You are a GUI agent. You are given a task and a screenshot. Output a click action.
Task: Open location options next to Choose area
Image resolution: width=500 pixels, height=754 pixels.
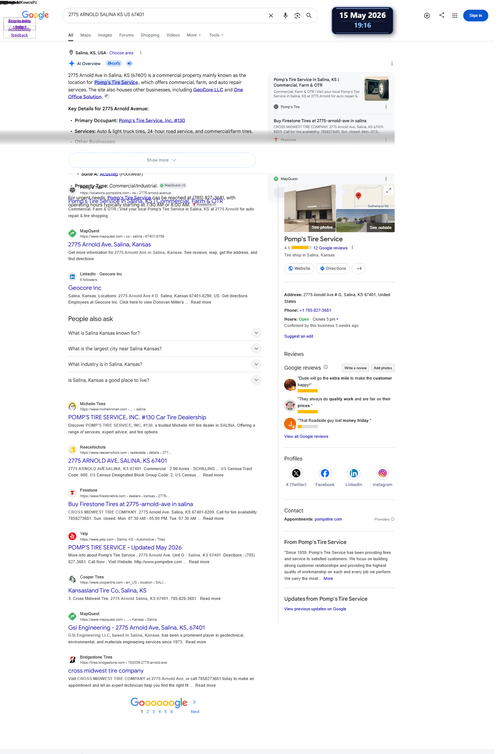(140, 53)
